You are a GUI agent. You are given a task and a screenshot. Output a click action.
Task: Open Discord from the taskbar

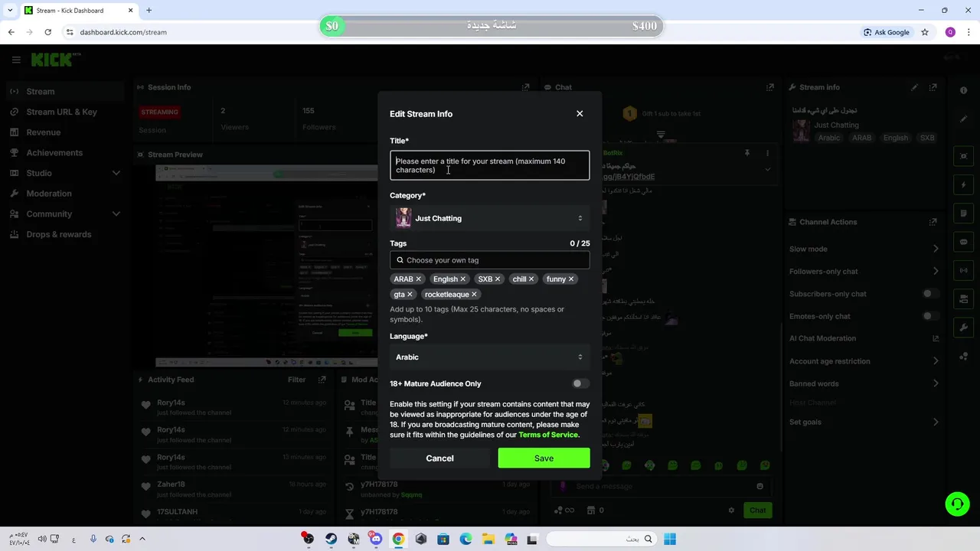pos(376,539)
